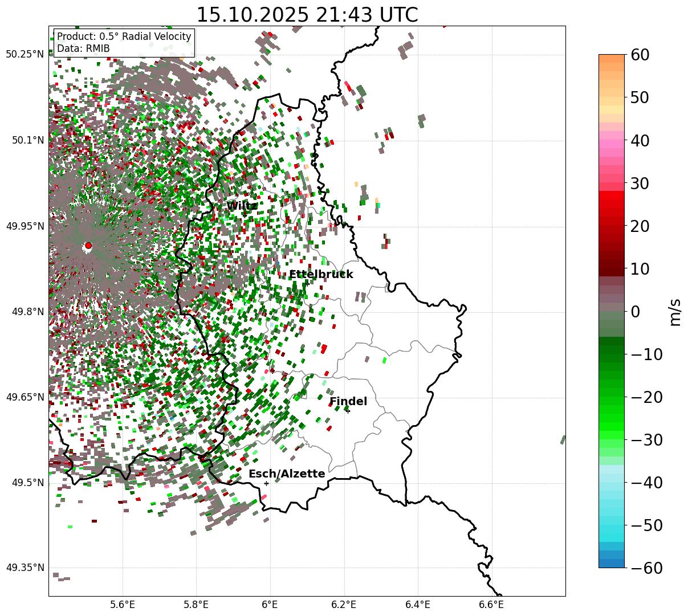Click the 49.5°N latitude label
Image resolution: width=688 pixels, height=616 pixels.
[27, 483]
